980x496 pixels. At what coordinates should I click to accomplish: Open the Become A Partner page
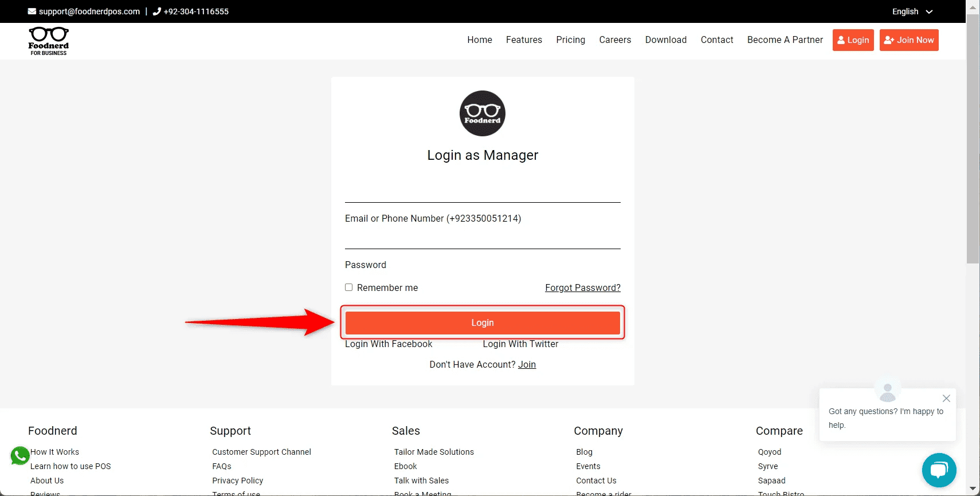[x=785, y=40]
